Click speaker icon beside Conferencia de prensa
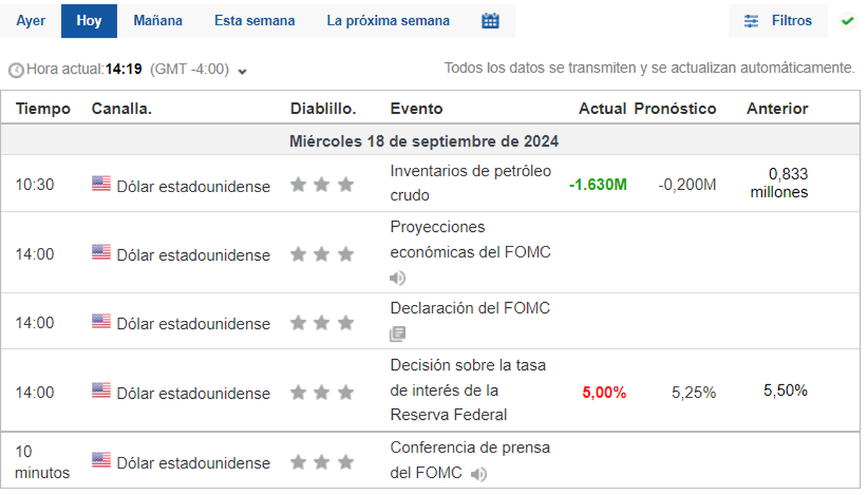The width and height of the screenshot is (868, 495). pyautogui.click(x=477, y=474)
